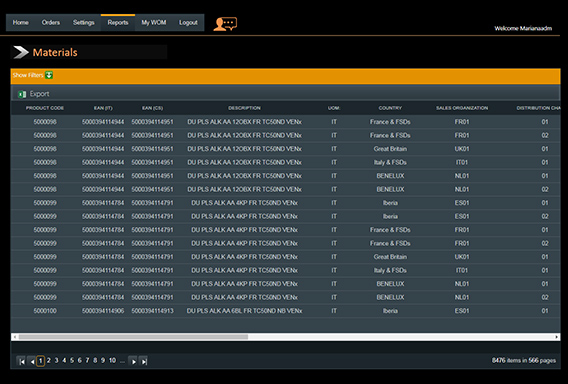Click Italy & FSDs in 5000098 row
The image size is (568, 384).
390,162
